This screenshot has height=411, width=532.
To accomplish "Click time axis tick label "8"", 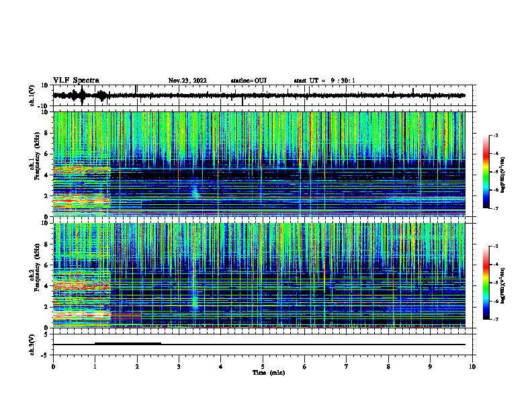I will tap(388, 367).
